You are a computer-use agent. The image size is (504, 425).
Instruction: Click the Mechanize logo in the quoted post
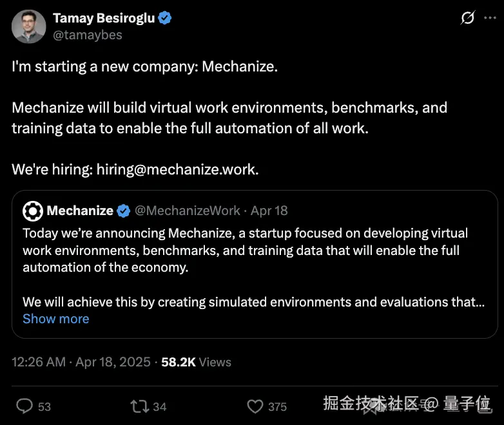pyautogui.click(x=32, y=211)
